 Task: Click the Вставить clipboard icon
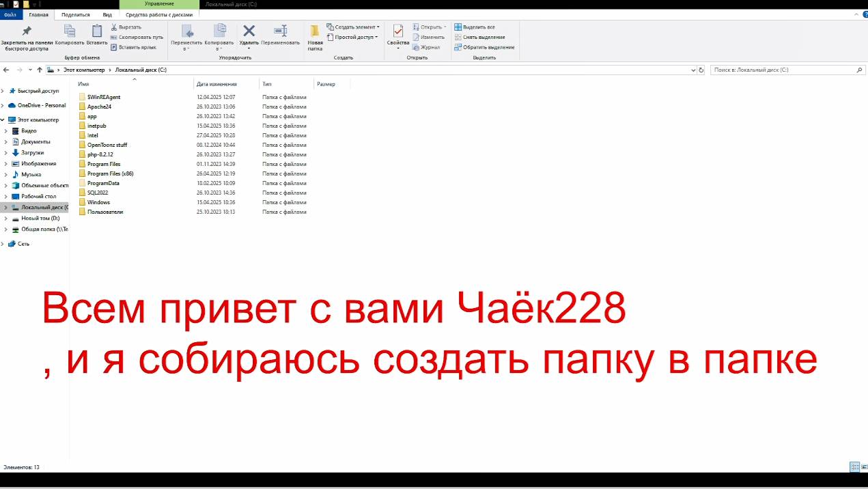point(97,31)
